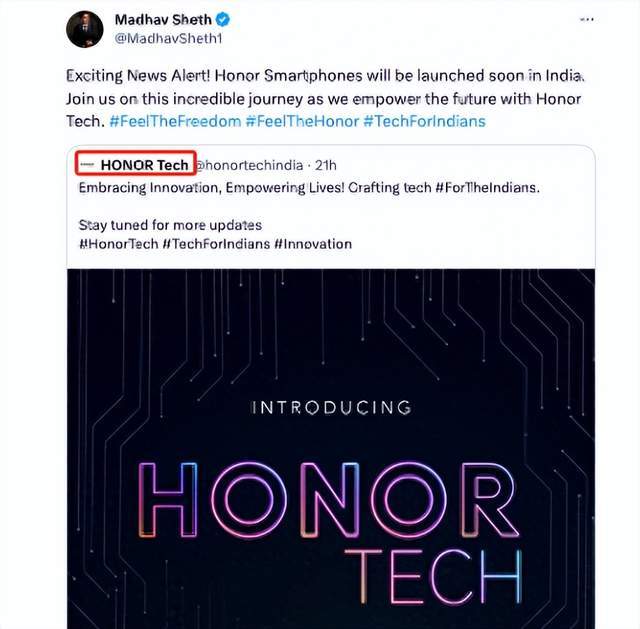Open the three-dot more options menu
Image resolution: width=640 pixels, height=629 pixels.
click(587, 19)
